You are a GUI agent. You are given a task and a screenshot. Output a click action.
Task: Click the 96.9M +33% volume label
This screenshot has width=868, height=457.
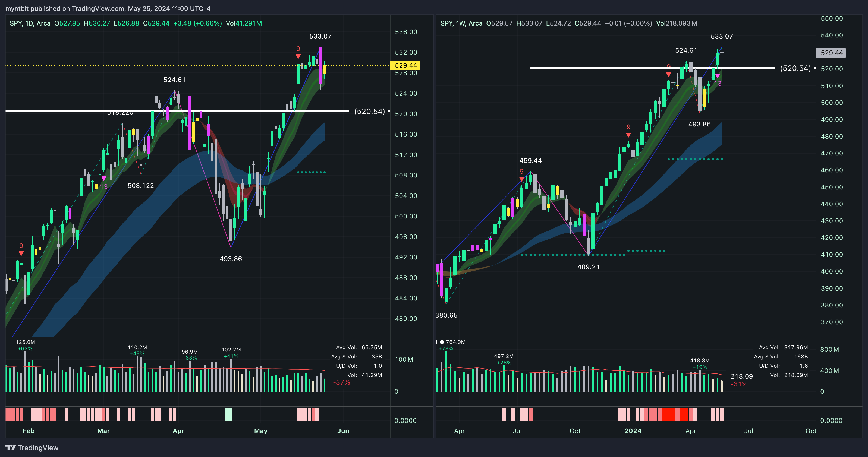[190, 355]
